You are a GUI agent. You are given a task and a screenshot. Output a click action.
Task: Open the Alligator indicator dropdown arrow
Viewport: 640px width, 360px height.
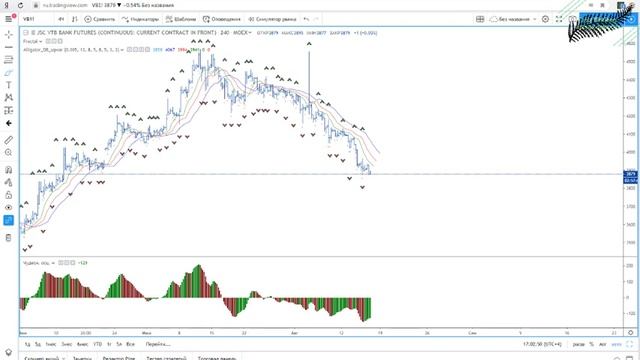tap(122, 50)
